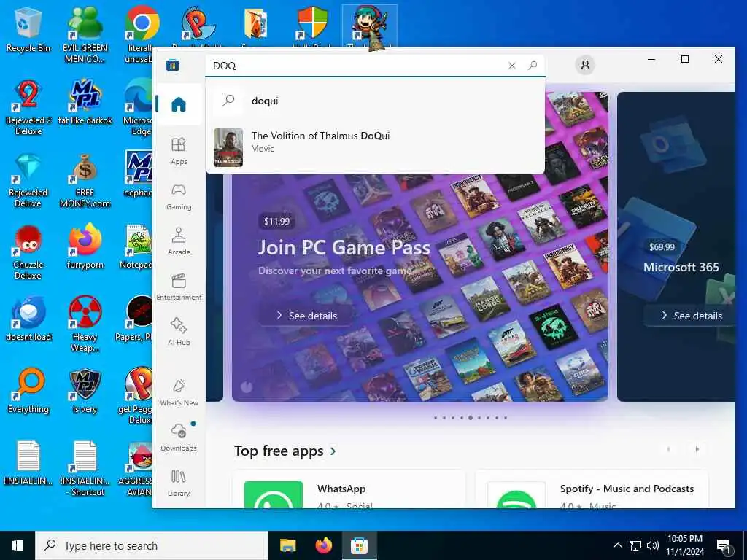
Task: Click Microsoft Store taskbar icon
Action: pos(359,545)
